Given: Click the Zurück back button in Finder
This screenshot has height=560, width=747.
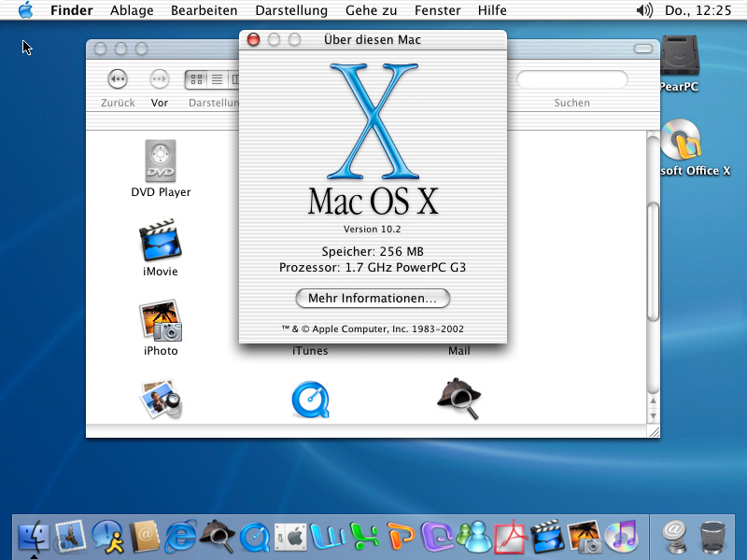Looking at the screenshot, I should click(x=118, y=79).
